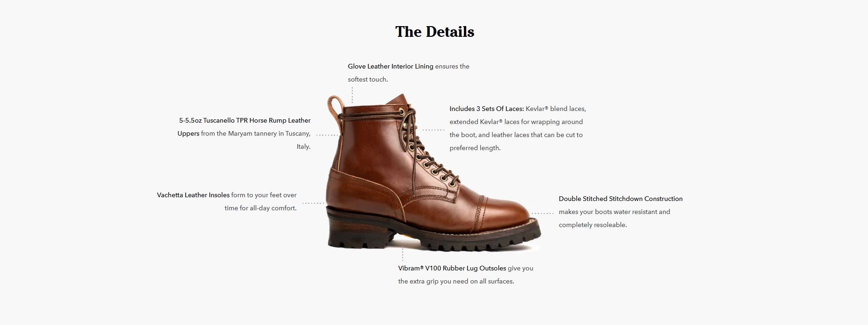This screenshot has width=868, height=325.
Task: Click dotted line above Vibram outsole text
Action: 403,254
